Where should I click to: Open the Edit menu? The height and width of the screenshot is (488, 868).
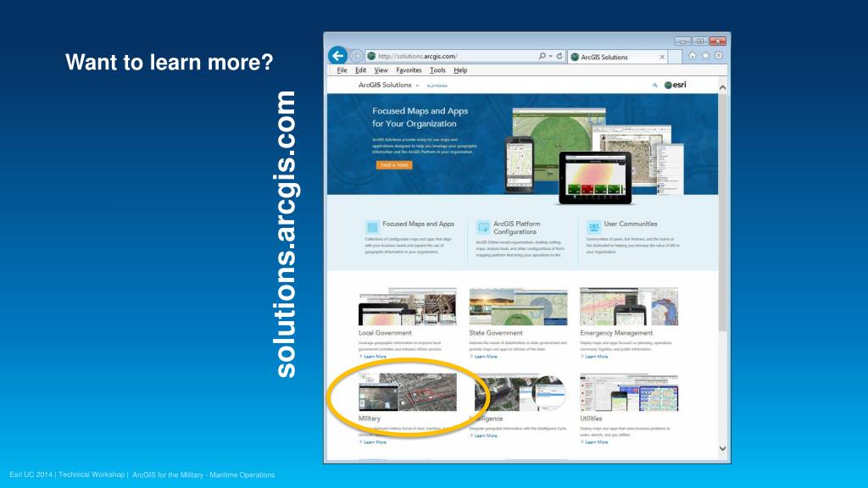(x=360, y=70)
